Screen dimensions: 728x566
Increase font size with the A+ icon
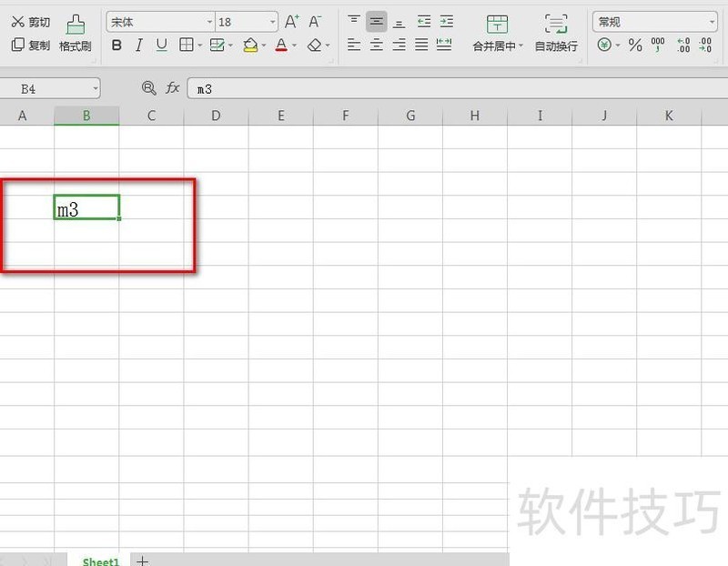pyautogui.click(x=291, y=21)
